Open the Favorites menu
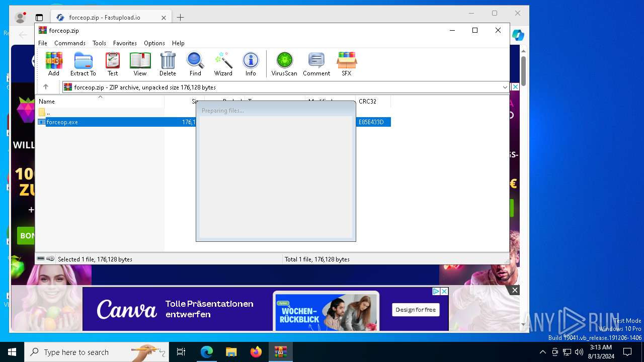Screen dimensions: 644x362 click(125, 43)
